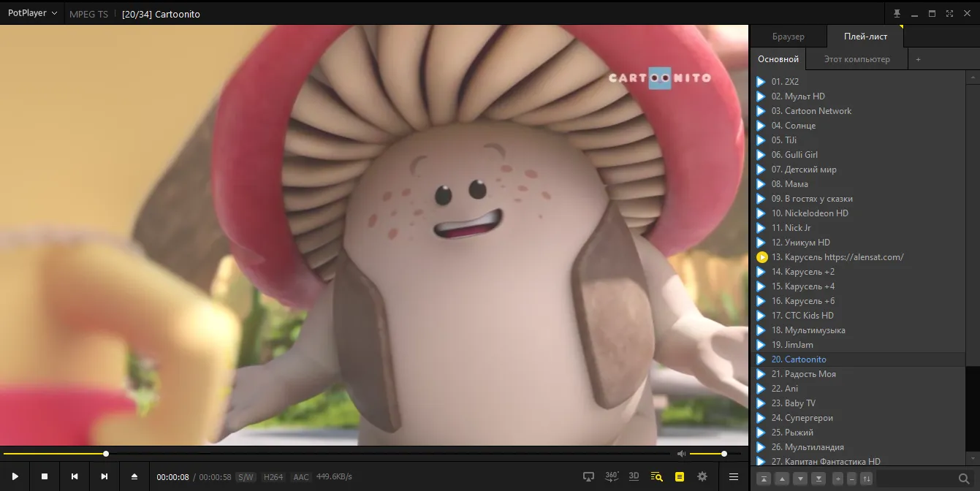This screenshot has height=491, width=980.
Task: Select 16. Карусель +6 channel
Action: 859,301
